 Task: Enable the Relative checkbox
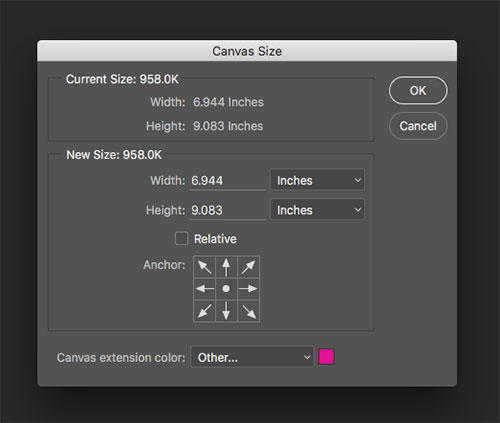point(181,239)
